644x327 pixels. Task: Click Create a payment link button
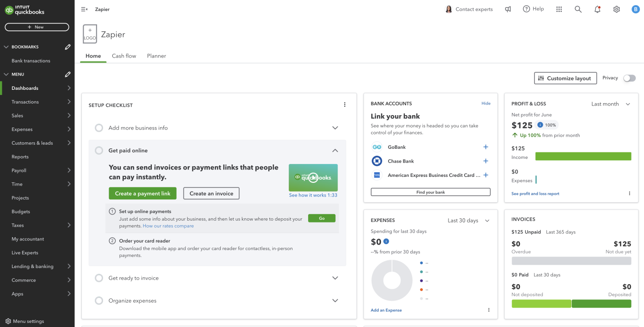coord(143,193)
